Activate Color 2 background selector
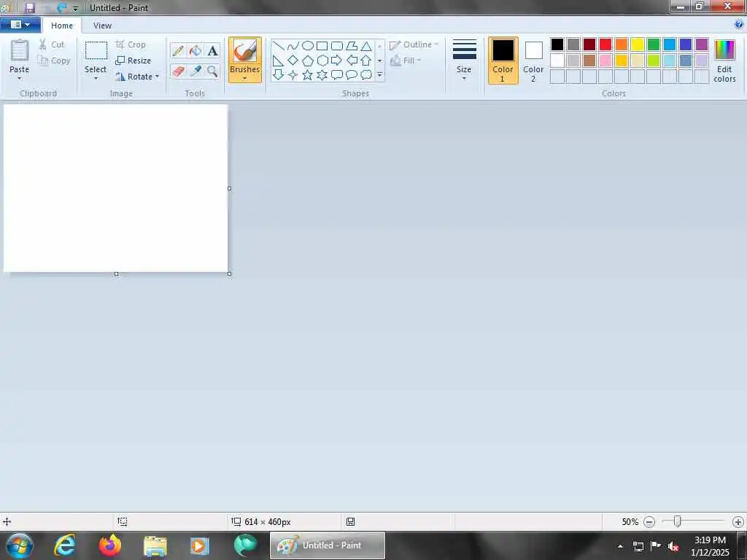The height and width of the screenshot is (560, 747). click(533, 61)
